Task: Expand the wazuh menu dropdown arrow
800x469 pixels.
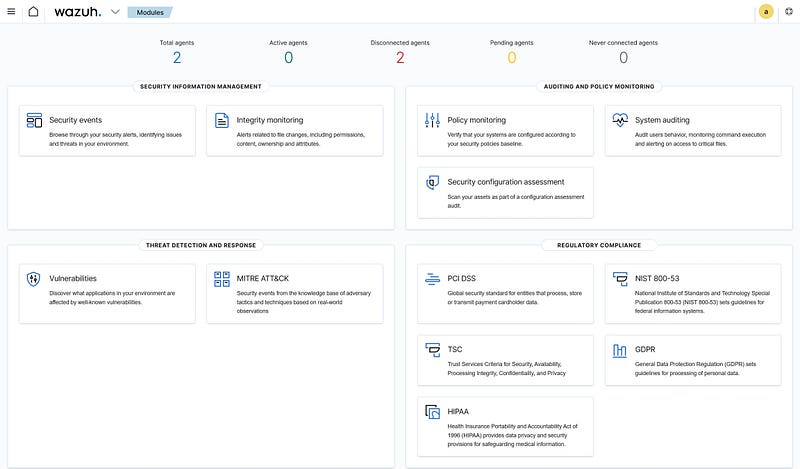Action: pyautogui.click(x=115, y=12)
